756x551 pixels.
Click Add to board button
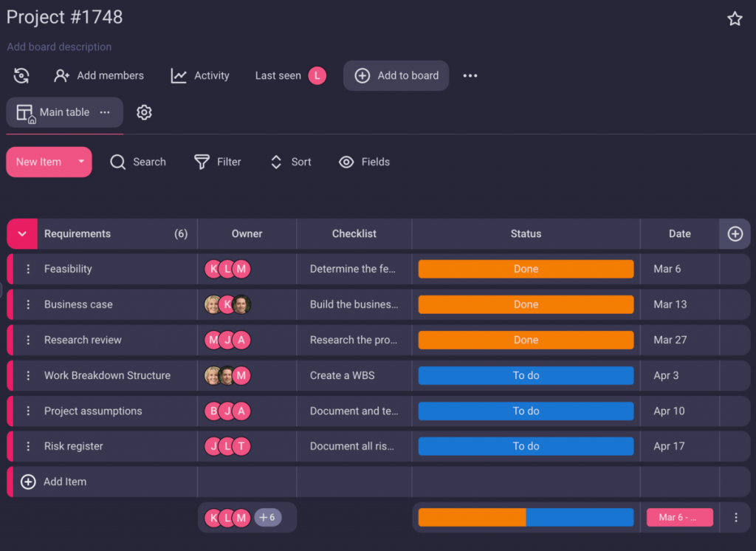396,75
